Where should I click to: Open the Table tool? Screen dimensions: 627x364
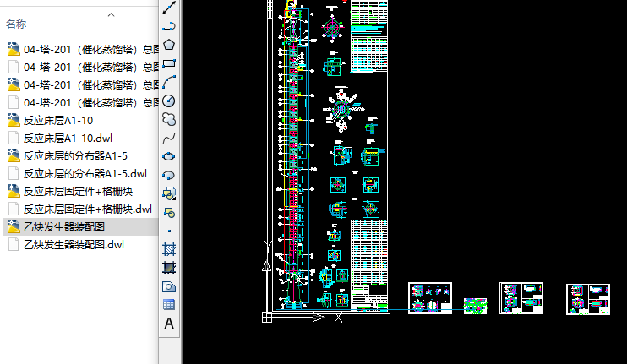(x=169, y=305)
